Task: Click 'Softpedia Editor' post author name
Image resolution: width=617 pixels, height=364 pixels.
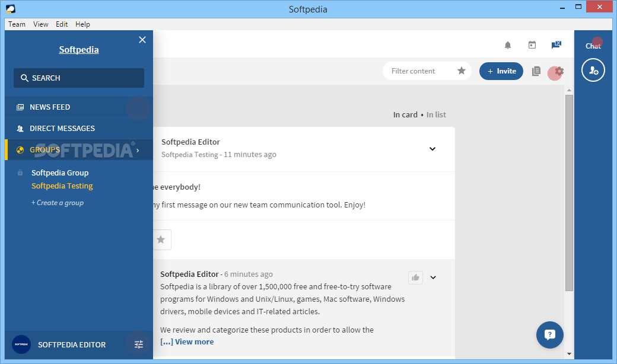Action: click(x=190, y=142)
